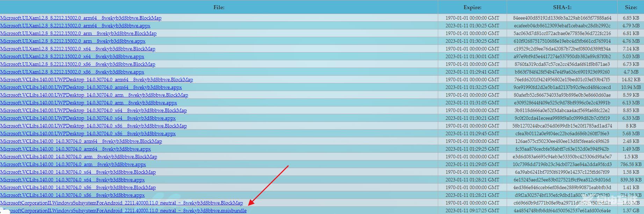Select expire time 2023-01-11 01:31:05 GMT

point(472,103)
